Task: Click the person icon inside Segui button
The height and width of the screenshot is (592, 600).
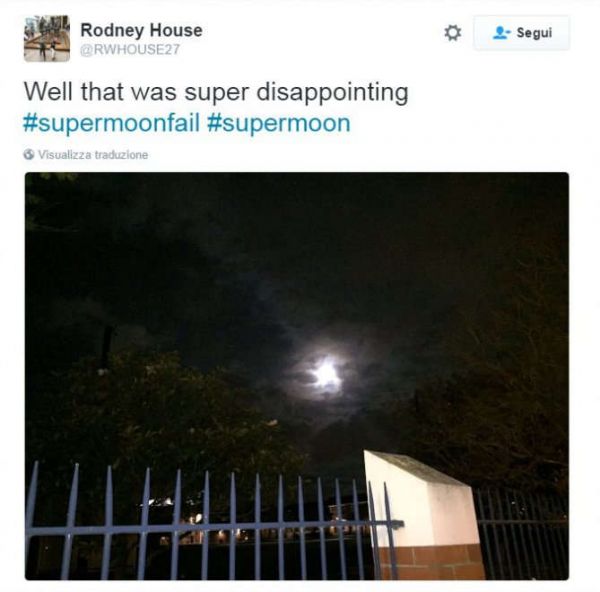Action: [501, 33]
